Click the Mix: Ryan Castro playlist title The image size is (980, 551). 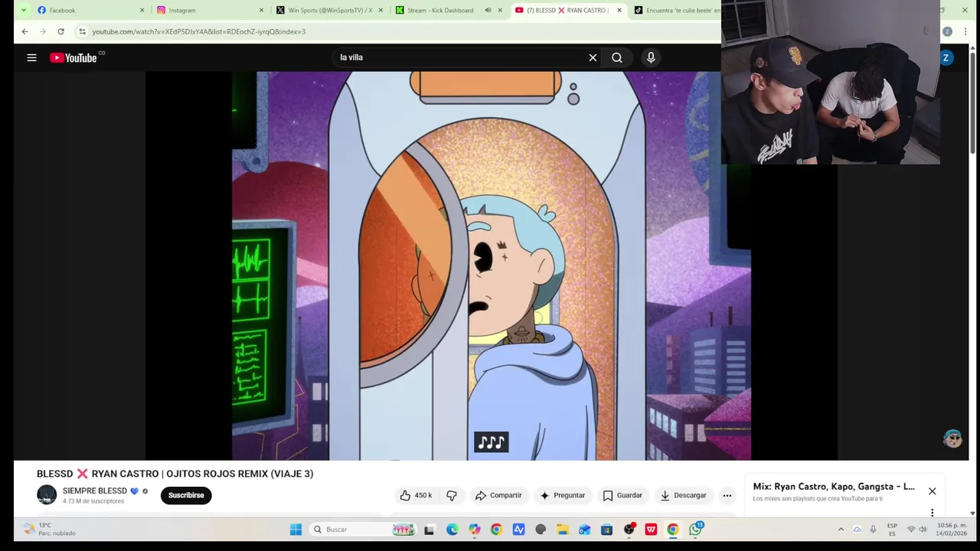(833, 487)
